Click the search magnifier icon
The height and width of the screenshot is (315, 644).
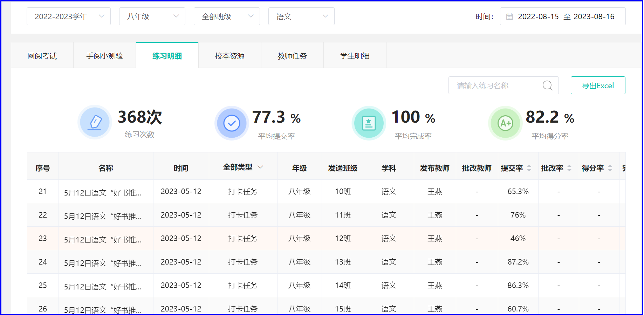547,85
